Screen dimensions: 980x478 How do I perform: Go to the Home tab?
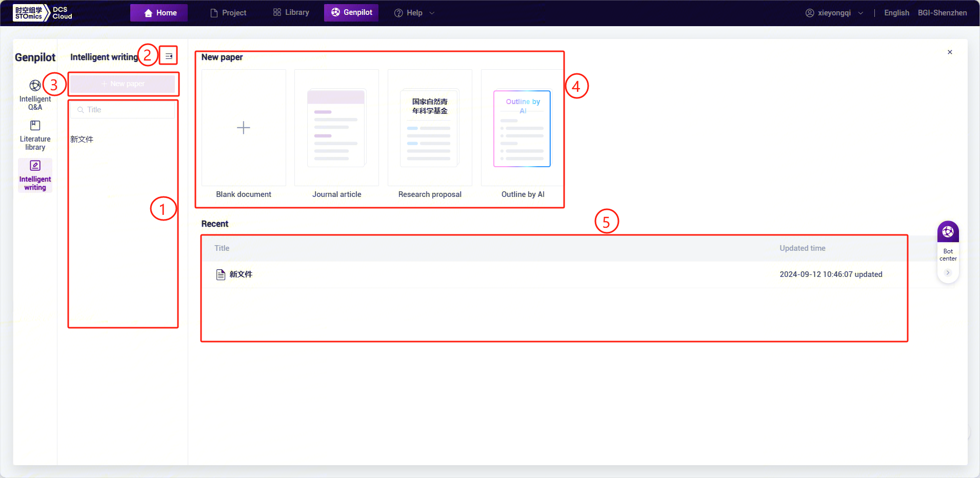pyautogui.click(x=159, y=13)
